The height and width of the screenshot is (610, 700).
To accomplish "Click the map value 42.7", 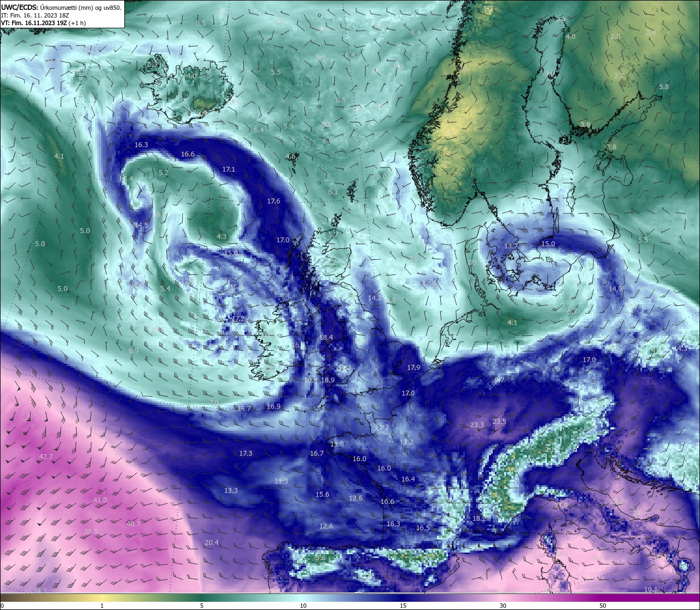I will pos(46,456).
